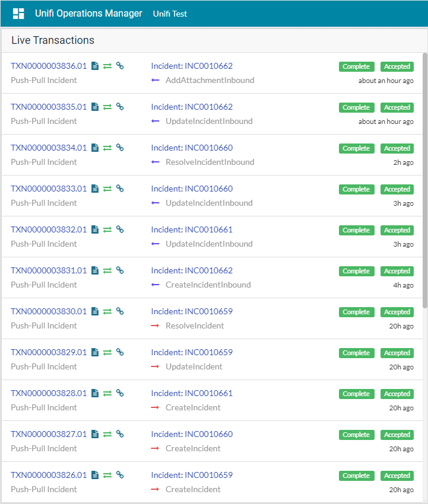Viewport: 428px width, 504px height.
Task: Click the Unifi Operations Manager title
Action: (x=88, y=13)
